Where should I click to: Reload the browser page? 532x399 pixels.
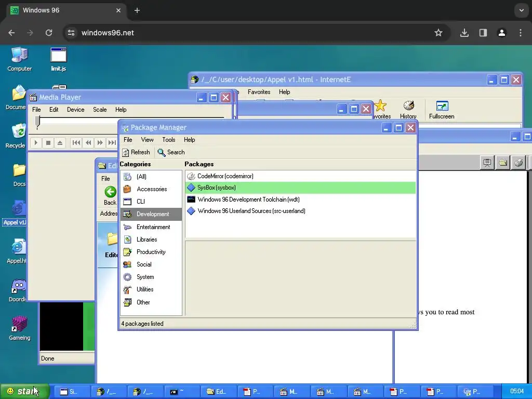click(x=49, y=33)
